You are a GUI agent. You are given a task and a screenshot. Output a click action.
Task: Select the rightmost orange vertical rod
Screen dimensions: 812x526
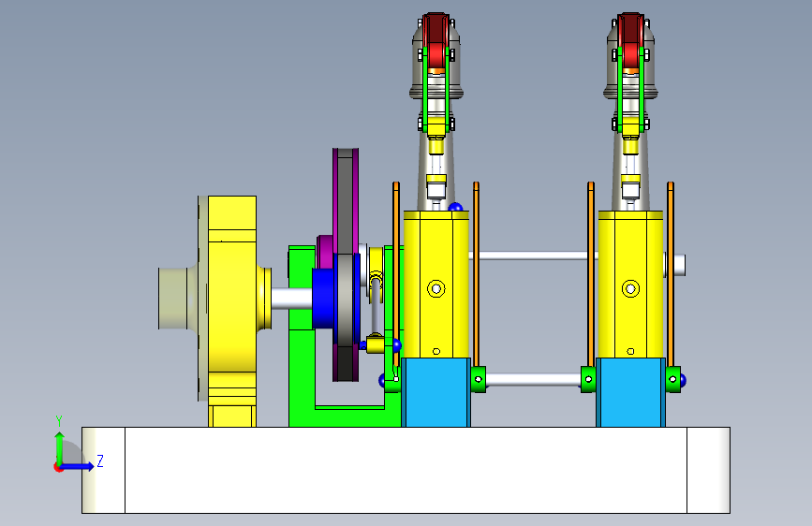pos(671,274)
